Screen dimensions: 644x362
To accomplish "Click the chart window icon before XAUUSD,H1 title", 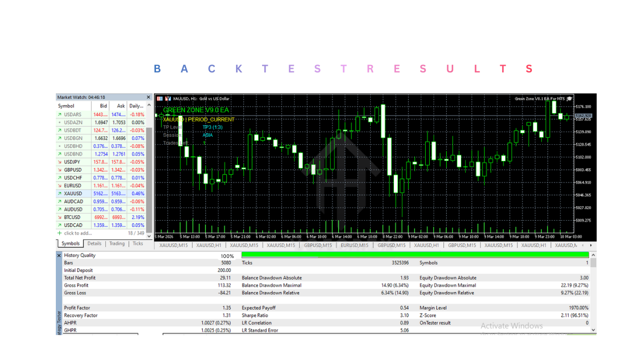I will pos(160,99).
